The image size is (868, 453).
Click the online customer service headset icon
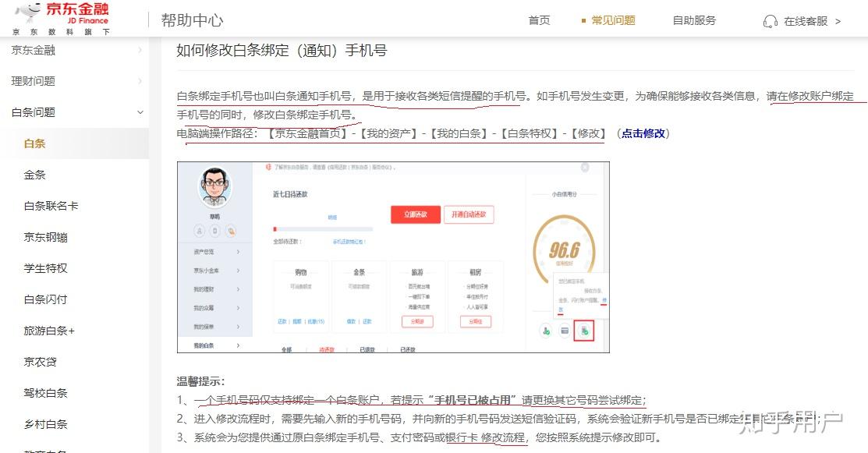coord(772,21)
